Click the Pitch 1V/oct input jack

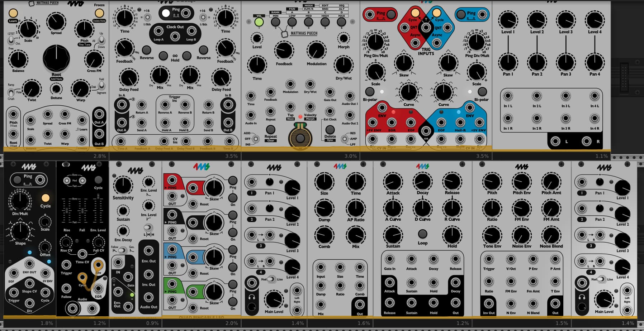click(13, 114)
